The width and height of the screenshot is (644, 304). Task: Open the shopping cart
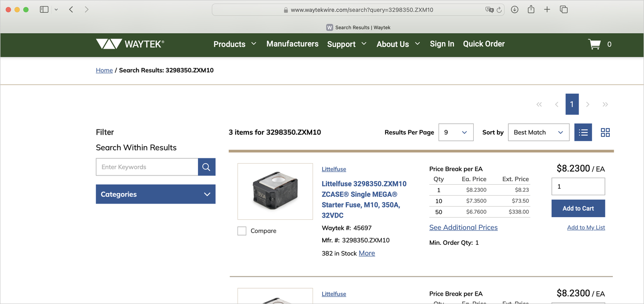coord(594,44)
